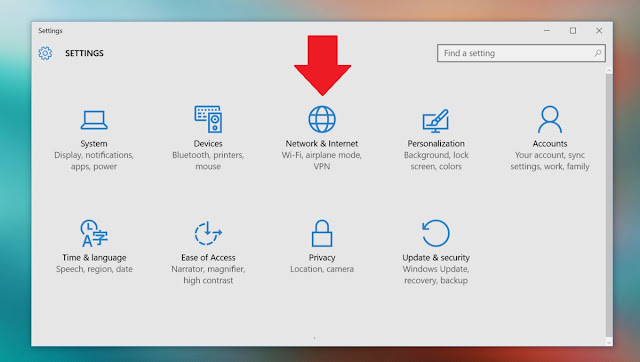Maximize the Settings window

[x=573, y=31]
